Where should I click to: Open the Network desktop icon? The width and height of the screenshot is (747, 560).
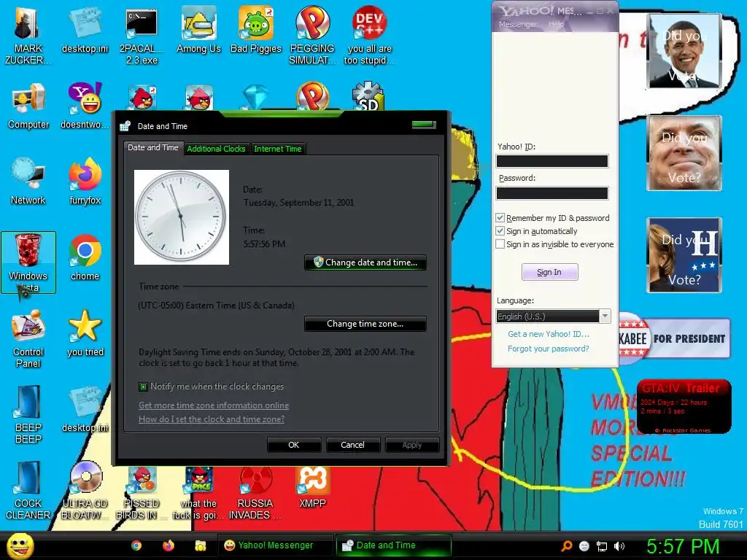tap(28, 182)
